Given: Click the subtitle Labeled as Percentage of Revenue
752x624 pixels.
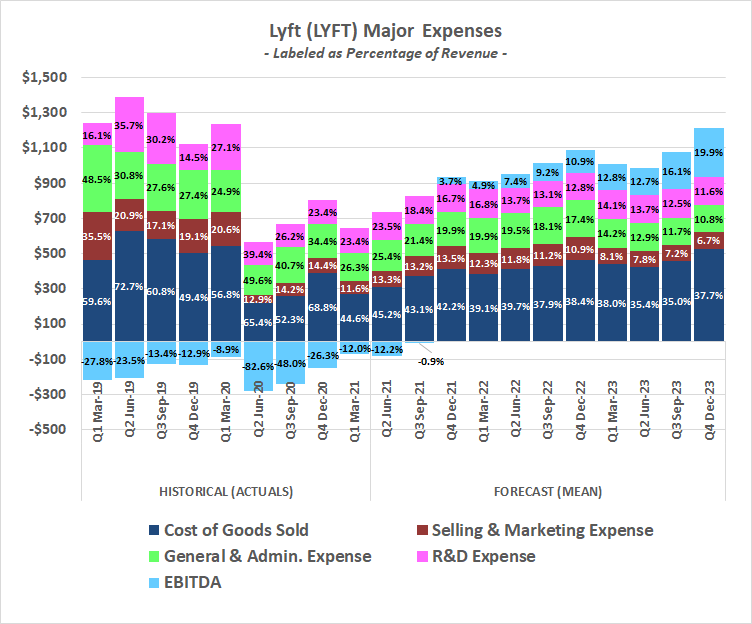Looking at the screenshot, I should click(x=375, y=53).
